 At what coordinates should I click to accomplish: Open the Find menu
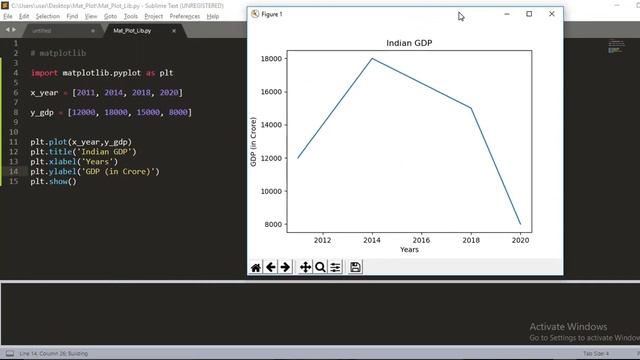click(x=72, y=16)
